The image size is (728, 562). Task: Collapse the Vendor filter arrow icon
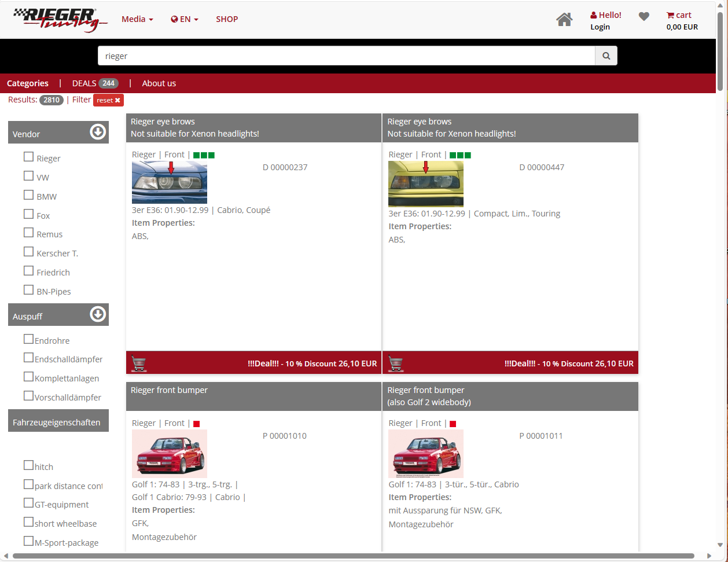click(x=98, y=133)
